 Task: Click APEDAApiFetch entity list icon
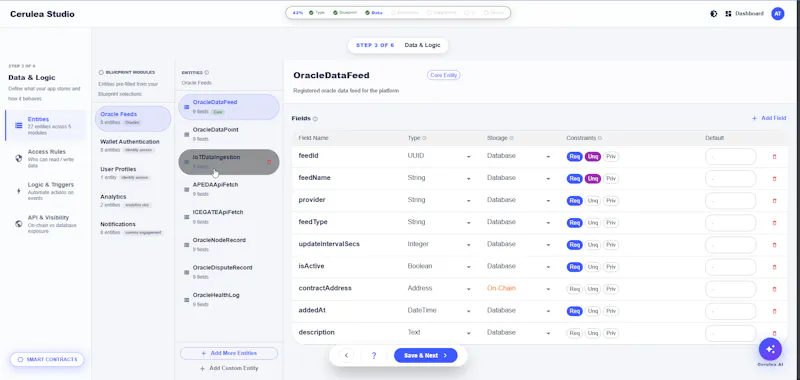[x=187, y=189]
